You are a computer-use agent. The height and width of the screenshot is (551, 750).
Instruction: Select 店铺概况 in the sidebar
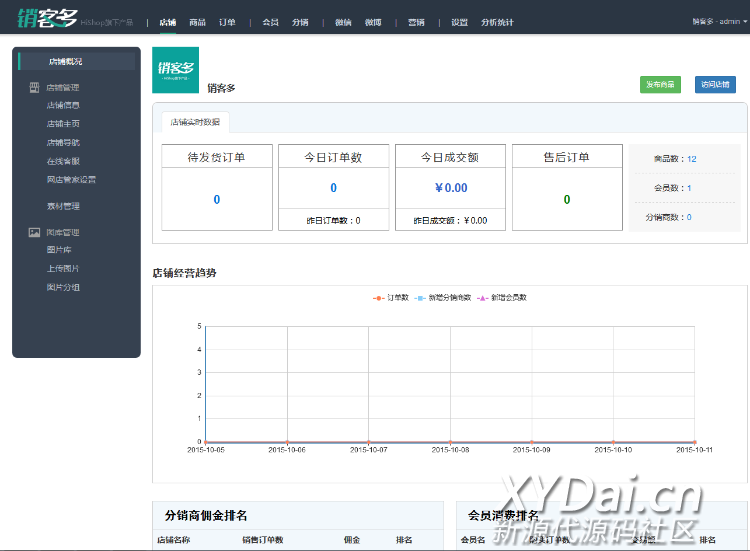(77, 61)
